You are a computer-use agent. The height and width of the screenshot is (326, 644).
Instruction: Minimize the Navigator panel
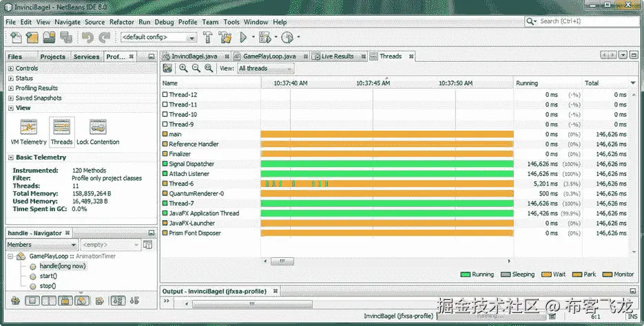(x=152, y=233)
